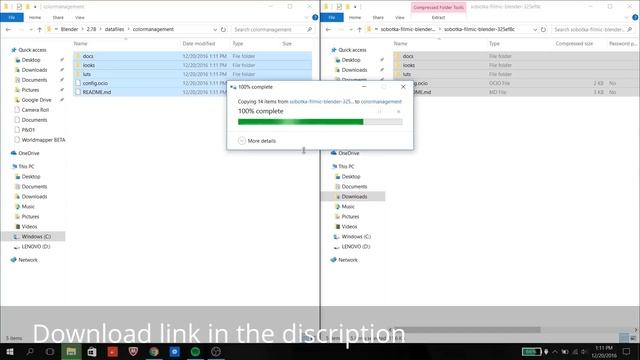This screenshot has width=640, height=360.
Task: Open Videos in right window pane
Action: pyautogui.click(x=349, y=227)
